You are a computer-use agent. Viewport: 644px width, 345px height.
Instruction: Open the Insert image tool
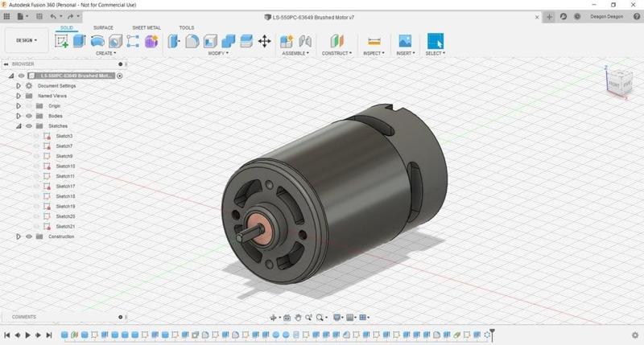click(405, 41)
